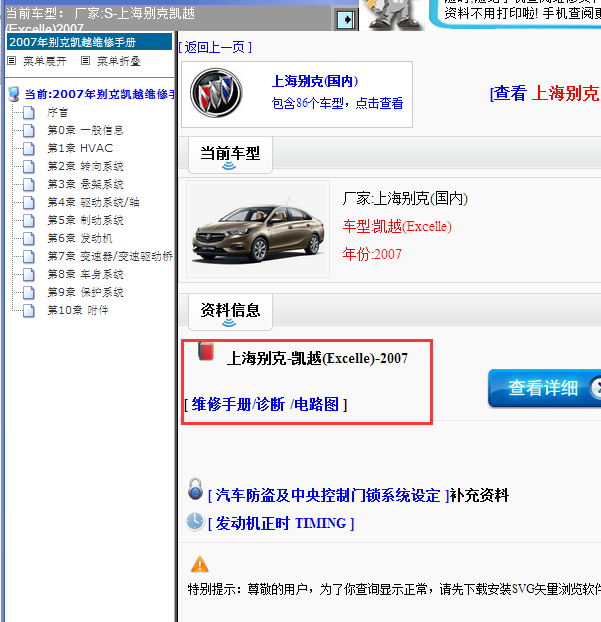601x622 pixels.
Task: Open chapter 第1章 HVAC
Action: [80, 148]
